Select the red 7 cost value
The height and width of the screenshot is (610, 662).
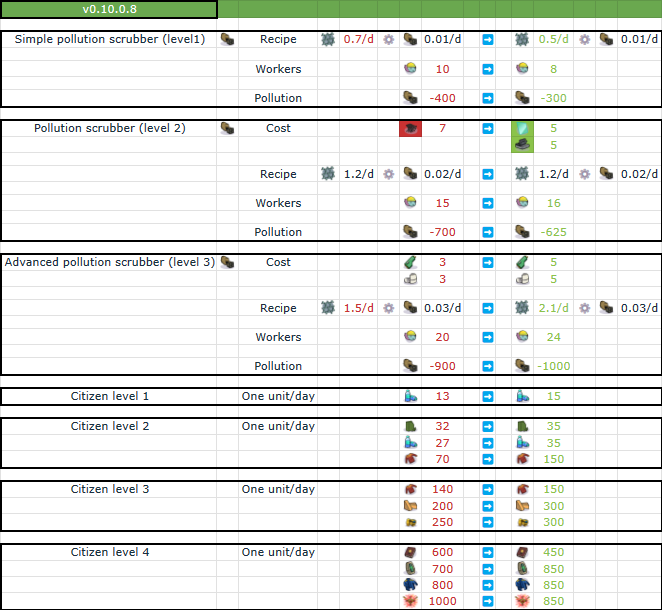tap(442, 128)
